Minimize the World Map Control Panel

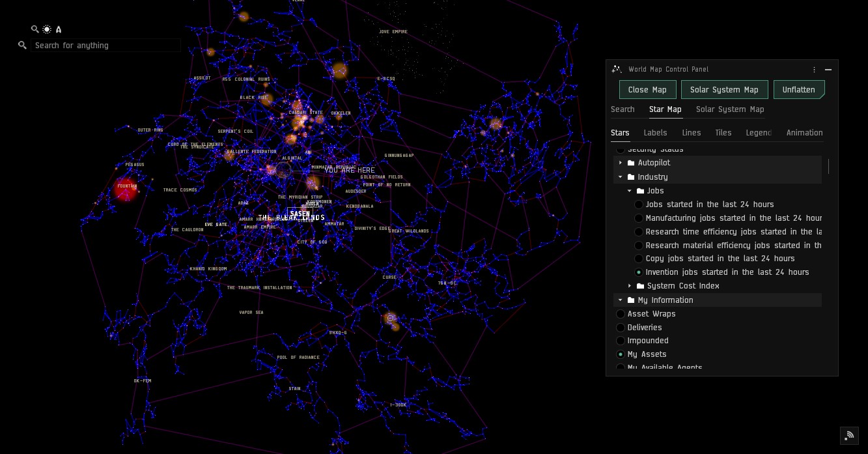pyautogui.click(x=828, y=70)
